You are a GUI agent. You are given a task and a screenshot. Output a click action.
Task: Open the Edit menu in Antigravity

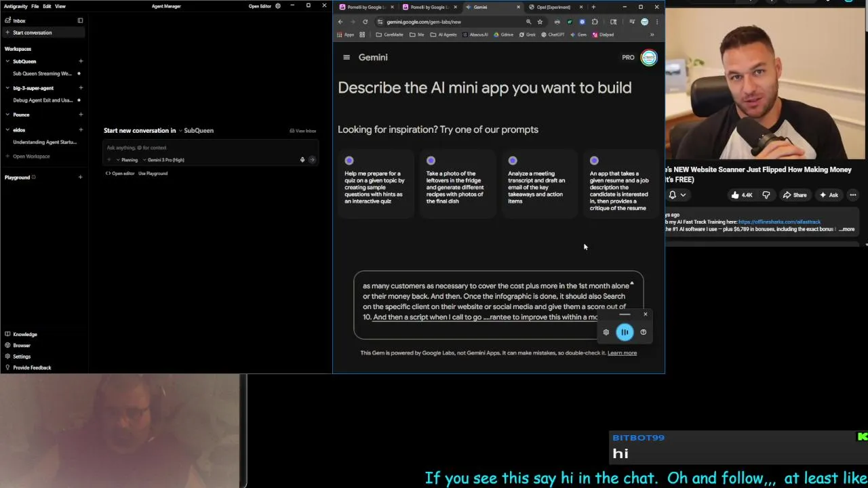tap(47, 6)
